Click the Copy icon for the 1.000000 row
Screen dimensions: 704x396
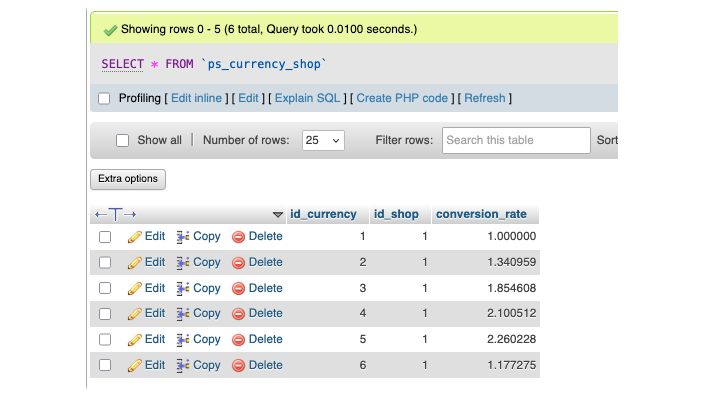(x=183, y=237)
